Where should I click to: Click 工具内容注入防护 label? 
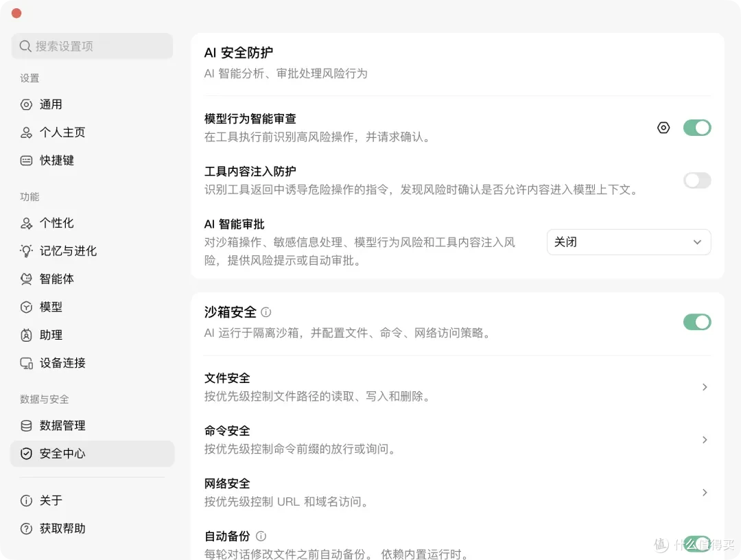click(250, 171)
